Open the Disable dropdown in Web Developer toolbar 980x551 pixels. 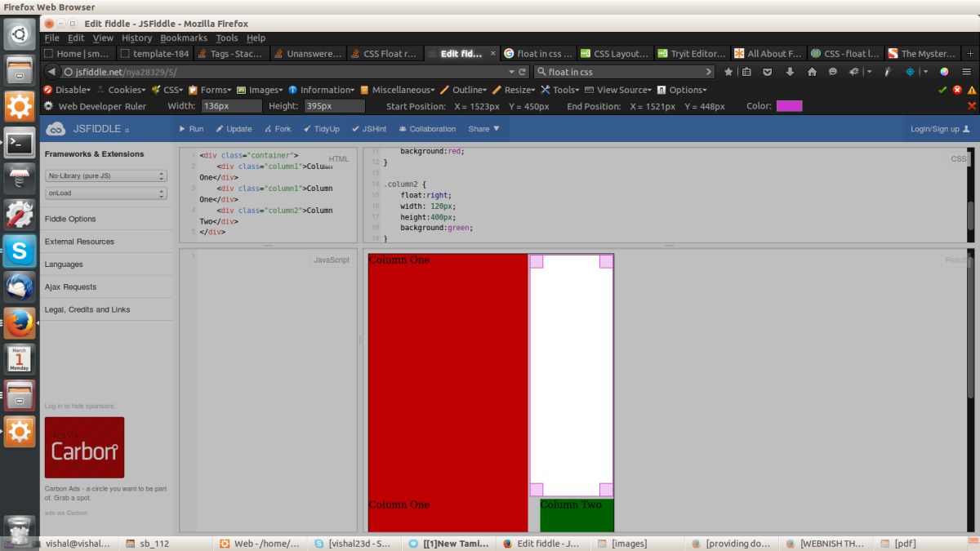(67, 90)
